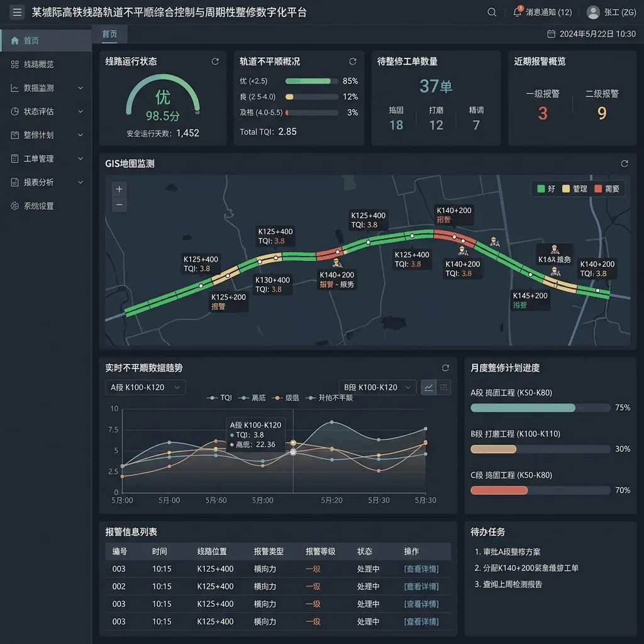644x644 pixels.
Task: Switch to line chart view
Action: (x=428, y=387)
